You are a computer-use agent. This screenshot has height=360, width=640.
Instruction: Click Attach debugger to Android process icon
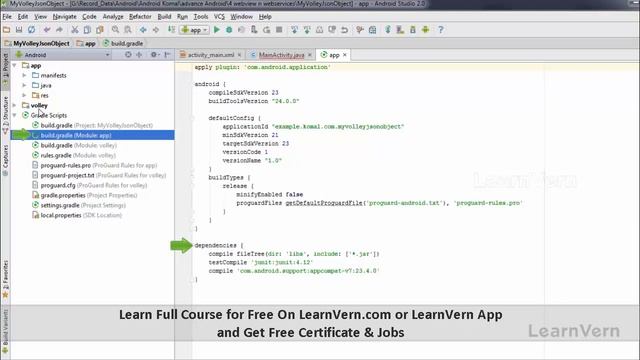tap(254, 30)
